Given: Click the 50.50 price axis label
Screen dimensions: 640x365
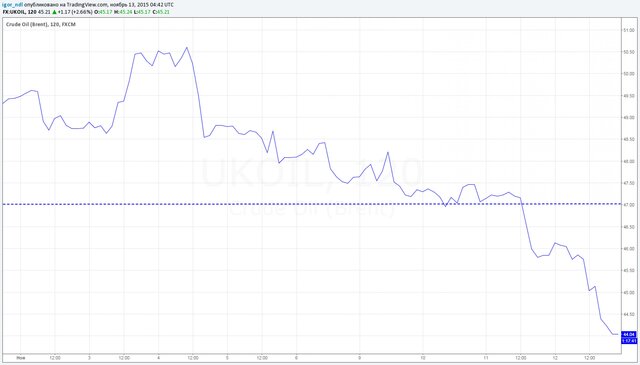Looking at the screenshot, I should 629,52.
